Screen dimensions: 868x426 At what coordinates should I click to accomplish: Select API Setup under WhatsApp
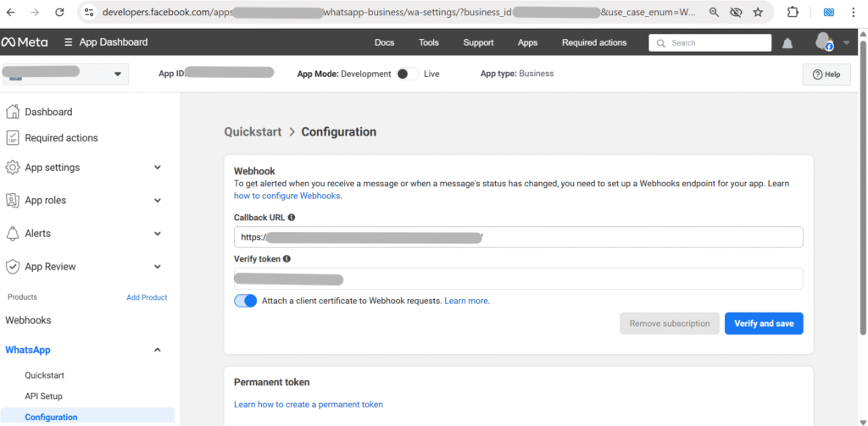[43, 396]
